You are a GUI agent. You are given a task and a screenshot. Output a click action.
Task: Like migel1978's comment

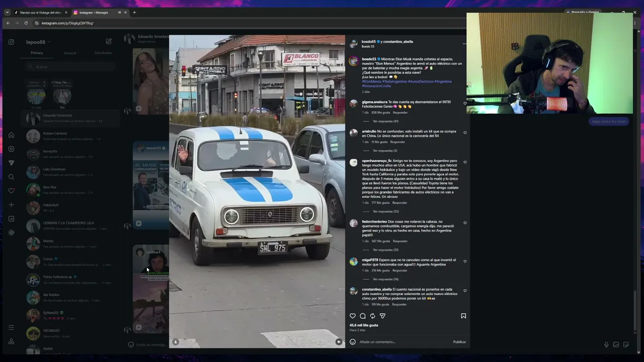tap(465, 261)
